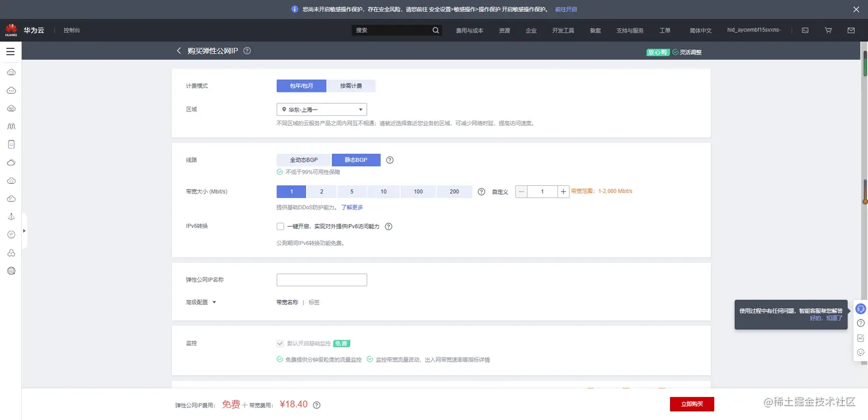Open the 费用与成本 menu
Screen dimensions: 868x420
470,30
